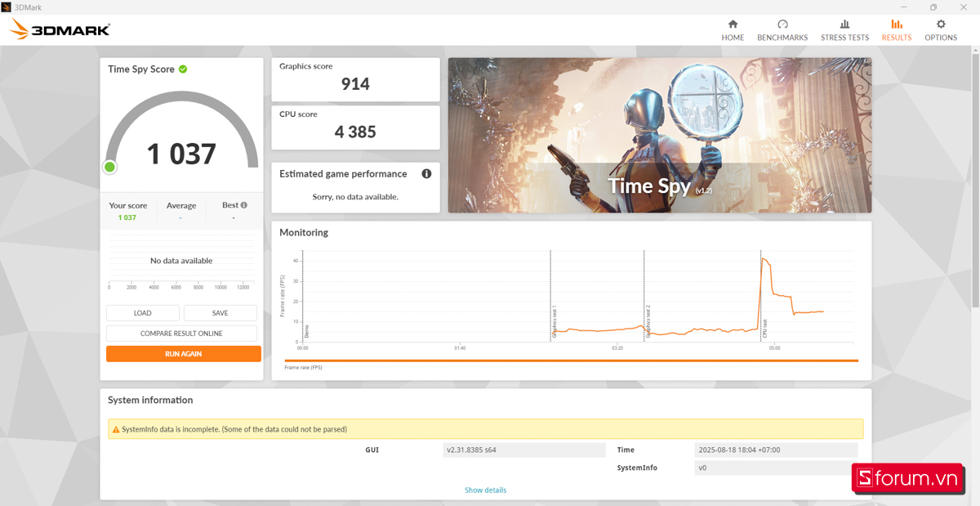This screenshot has height=506, width=980.
Task: Click the 3DMark title bar app icon
Action: [7, 7]
